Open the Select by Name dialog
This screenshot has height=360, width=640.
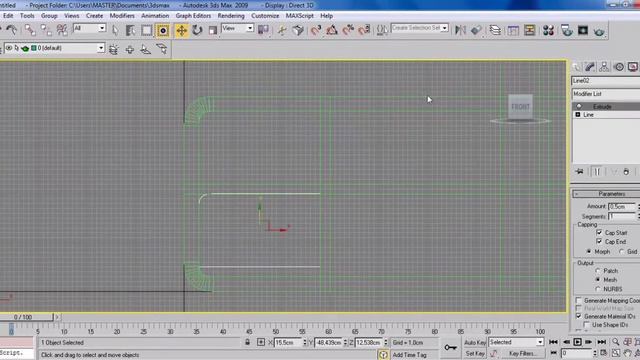131,30
